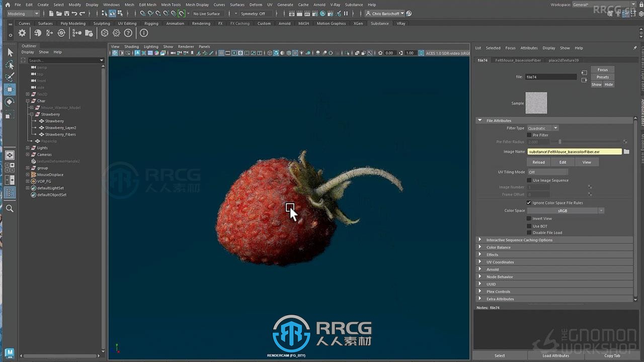This screenshot has height=362, width=644.
Task: Save the scene with the disk icon
Action: pyautogui.click(x=67, y=14)
